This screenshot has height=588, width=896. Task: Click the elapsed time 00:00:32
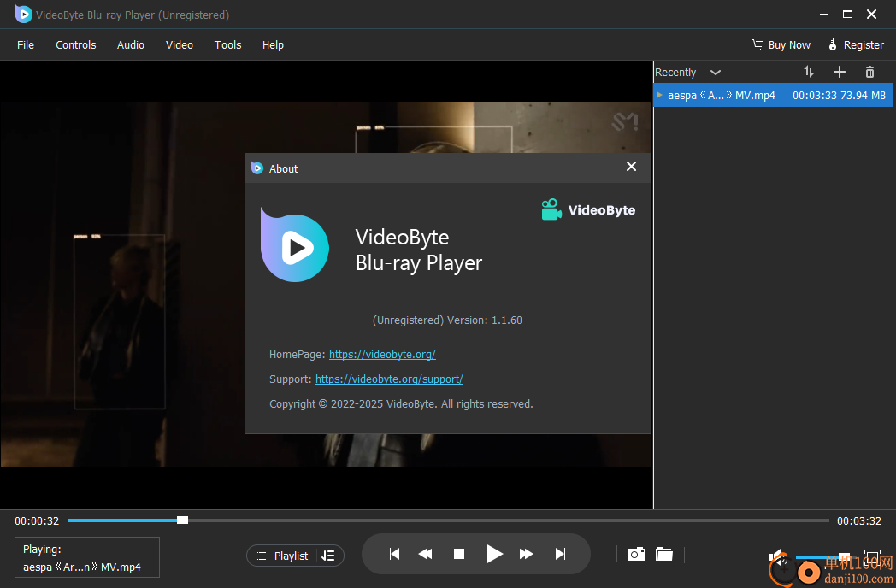pos(37,520)
